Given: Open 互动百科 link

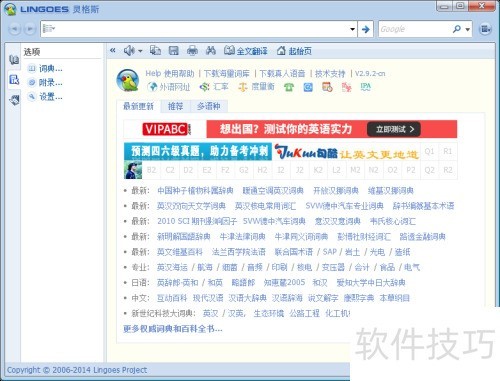Looking at the screenshot, I should point(172,298).
